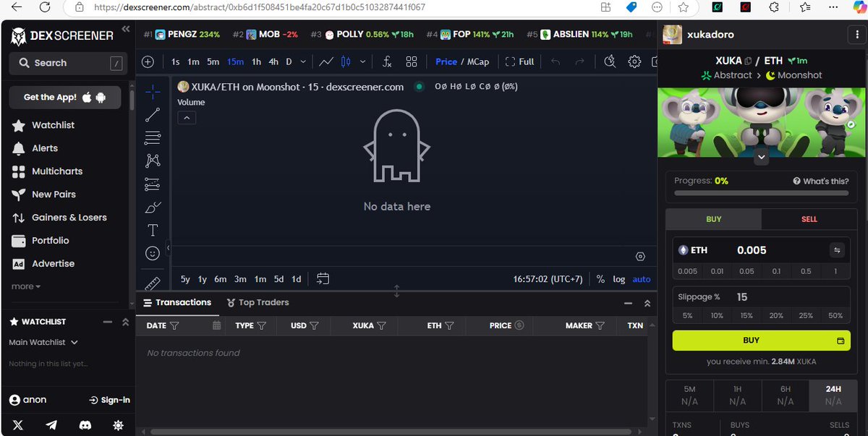The image size is (868, 436).
Task: Select the 5M stats tab
Action: (689, 395)
